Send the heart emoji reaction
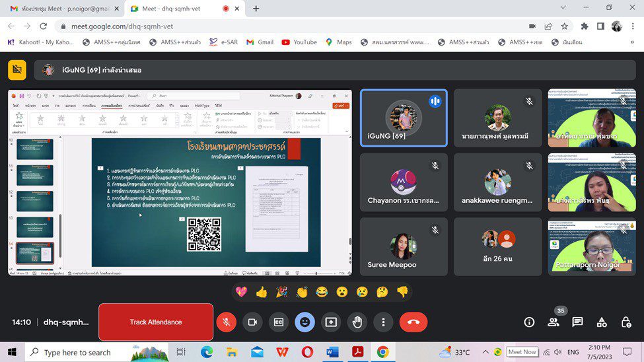The height and width of the screenshot is (362, 644). coord(242,292)
